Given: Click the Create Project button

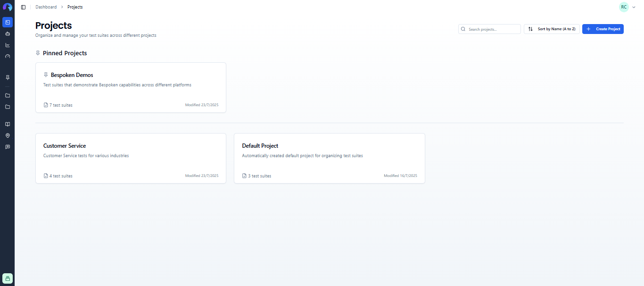Looking at the screenshot, I should (603, 29).
